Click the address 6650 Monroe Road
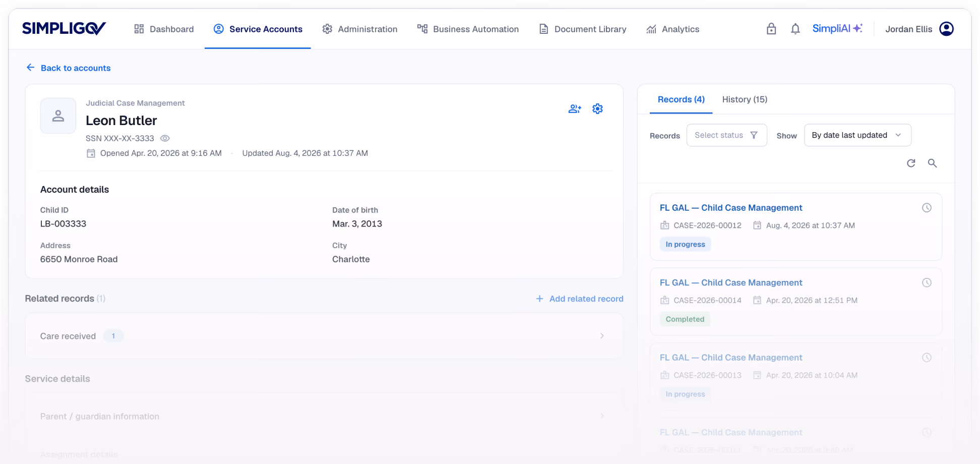This screenshot has height=464, width=980. (79, 259)
